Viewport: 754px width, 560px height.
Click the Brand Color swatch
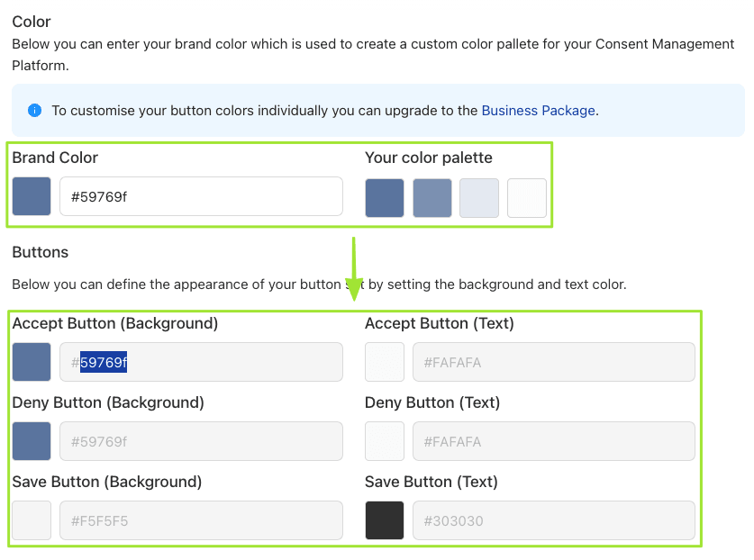32,196
